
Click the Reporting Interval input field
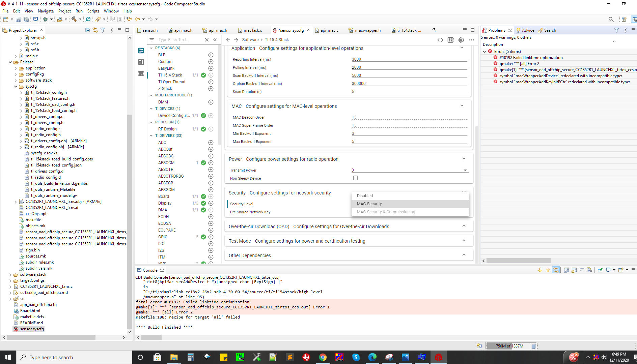tap(409, 59)
